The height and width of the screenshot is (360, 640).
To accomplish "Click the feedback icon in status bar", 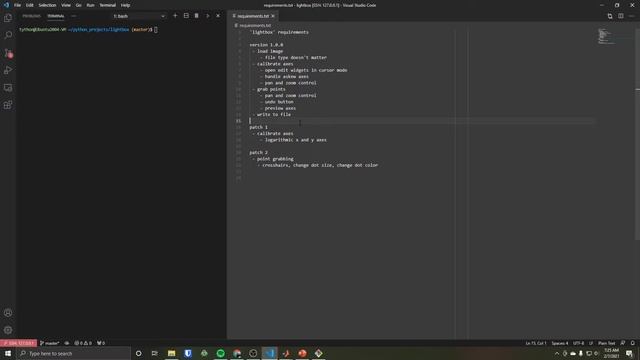I will (x=623, y=343).
